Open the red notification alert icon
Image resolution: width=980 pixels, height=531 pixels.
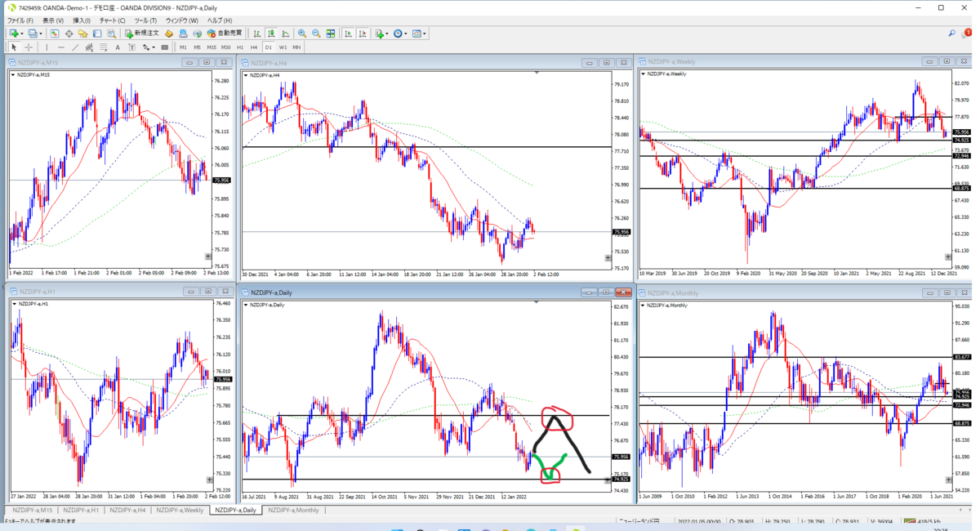(967, 33)
